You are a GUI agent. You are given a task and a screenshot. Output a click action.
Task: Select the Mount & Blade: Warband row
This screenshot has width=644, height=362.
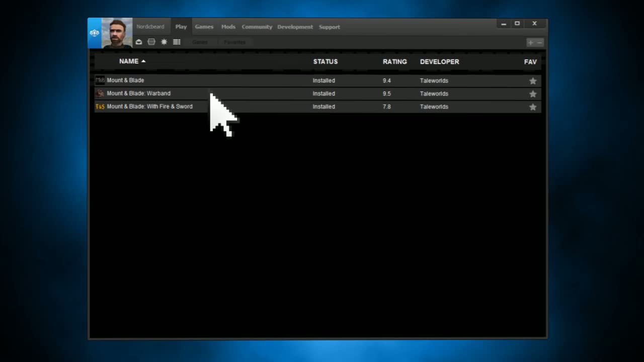(x=252, y=94)
